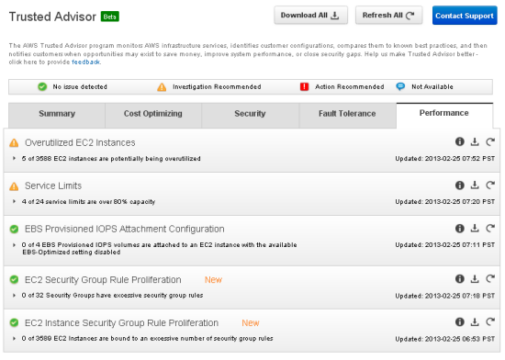
Task: Expand EBS Provisioned IOPS volumes details
Action: [14, 245]
